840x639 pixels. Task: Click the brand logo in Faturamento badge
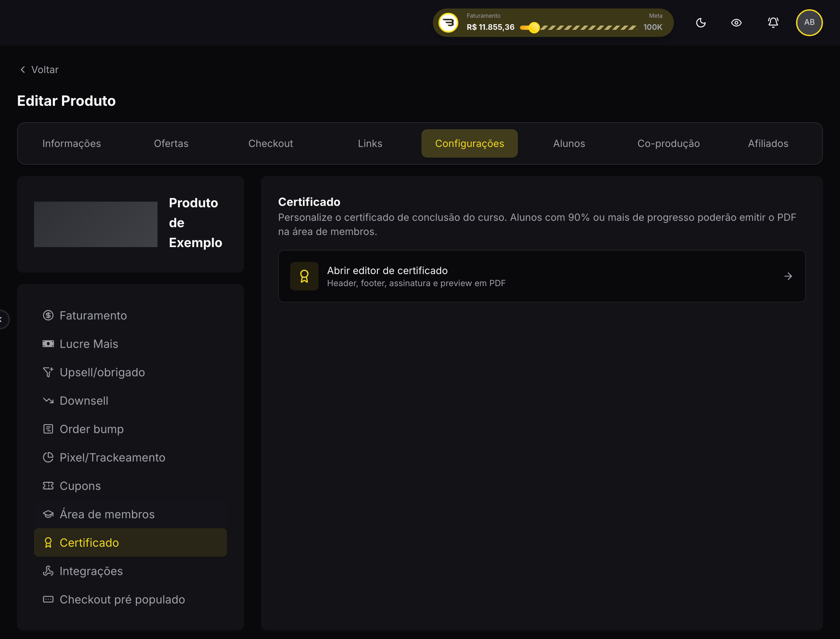pyautogui.click(x=448, y=23)
